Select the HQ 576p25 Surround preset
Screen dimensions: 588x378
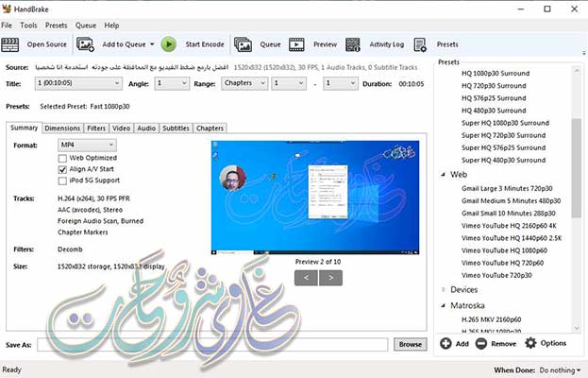(494, 98)
